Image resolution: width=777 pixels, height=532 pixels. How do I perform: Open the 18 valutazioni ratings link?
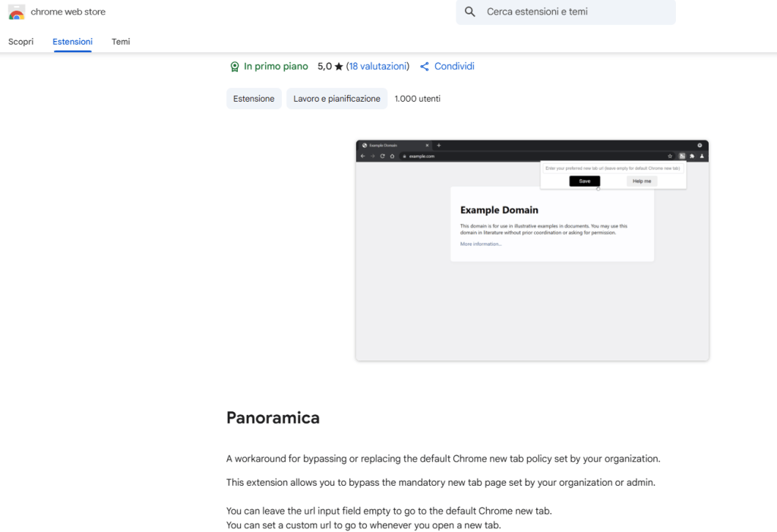click(377, 67)
